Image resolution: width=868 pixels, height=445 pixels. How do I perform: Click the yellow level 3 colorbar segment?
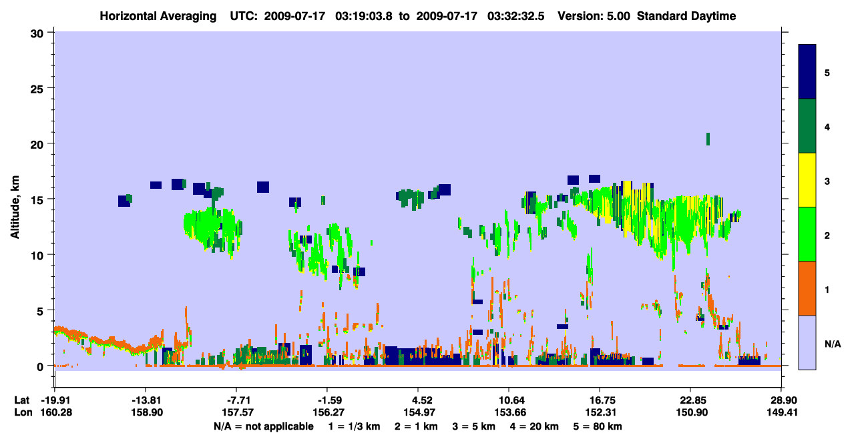(x=807, y=180)
